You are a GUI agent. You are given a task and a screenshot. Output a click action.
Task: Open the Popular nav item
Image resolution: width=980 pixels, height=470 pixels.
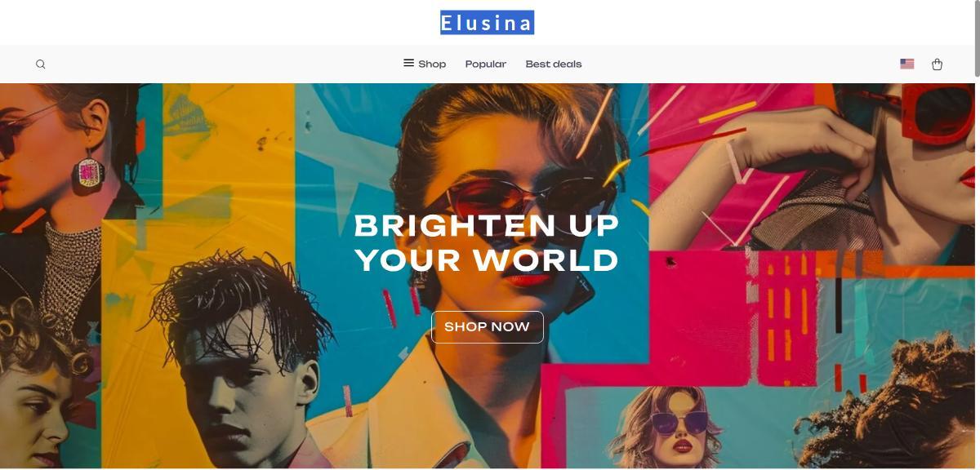(486, 64)
